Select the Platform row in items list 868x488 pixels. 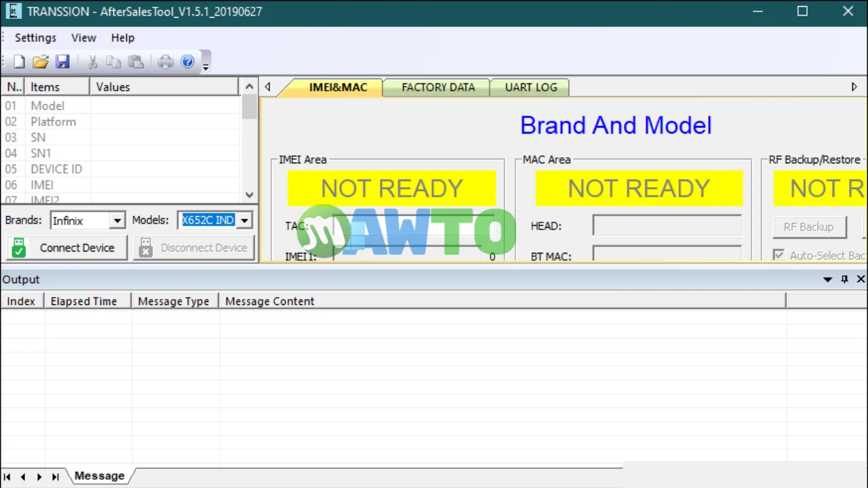(121, 122)
